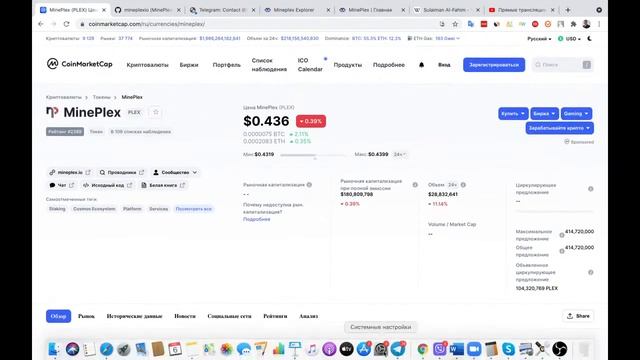Open ICO Calendar in navigation
Viewport: 640px width, 360px height.
[x=310, y=64]
